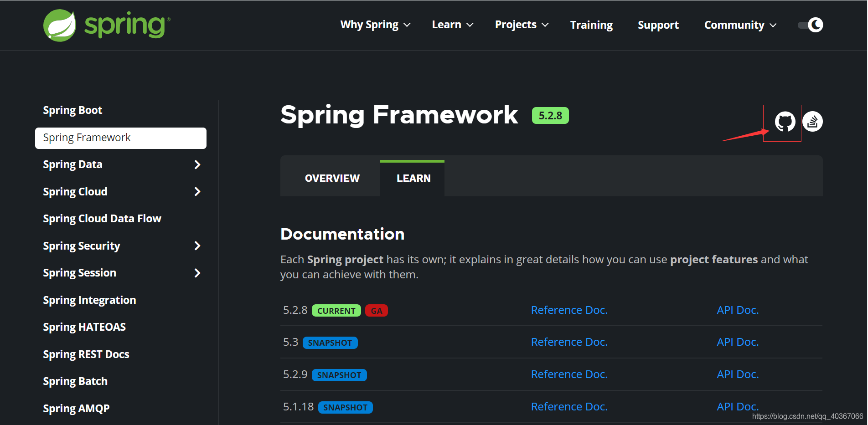Click the GA badge on 5.2.8
Image resolution: width=868 pixels, height=425 pixels.
[x=377, y=311]
